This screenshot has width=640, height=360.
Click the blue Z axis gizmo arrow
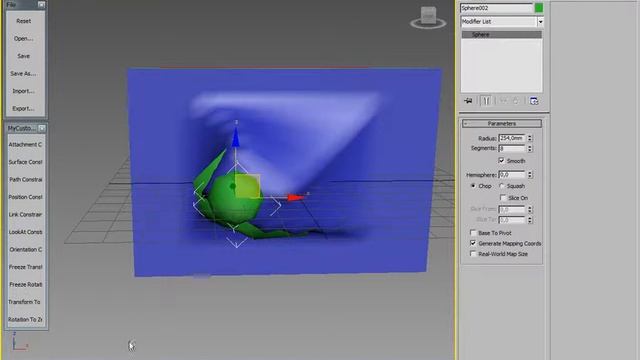[x=236, y=137]
